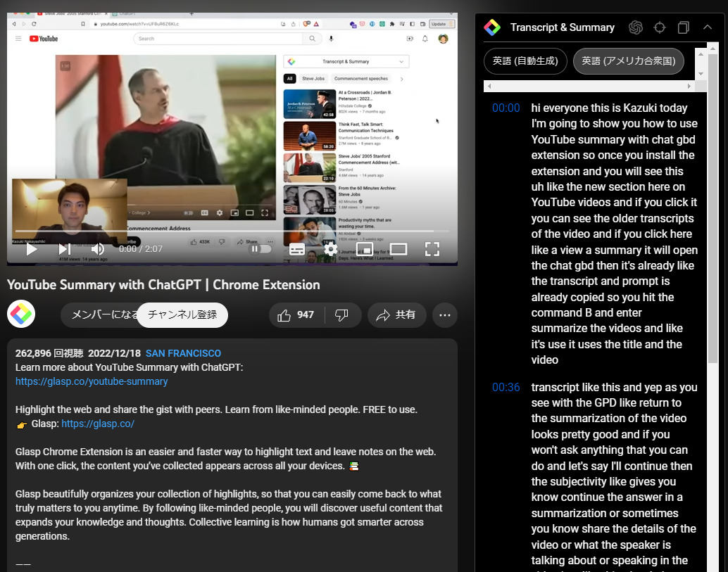Viewport: 728px width, 572px height.
Task: Enter fullscreen mode
Action: tap(432, 248)
